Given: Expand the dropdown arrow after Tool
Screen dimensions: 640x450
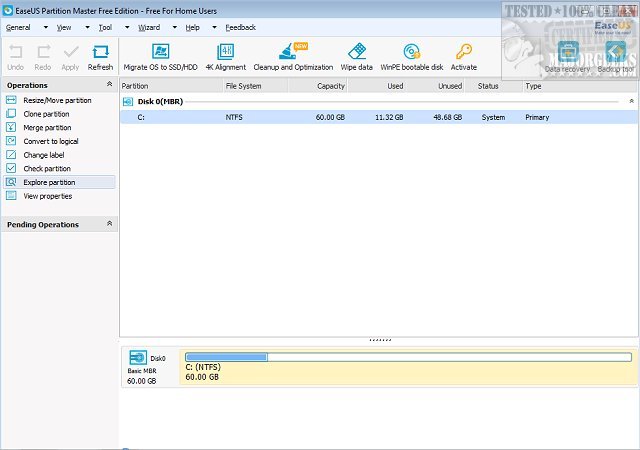Looking at the screenshot, I should 127,27.
